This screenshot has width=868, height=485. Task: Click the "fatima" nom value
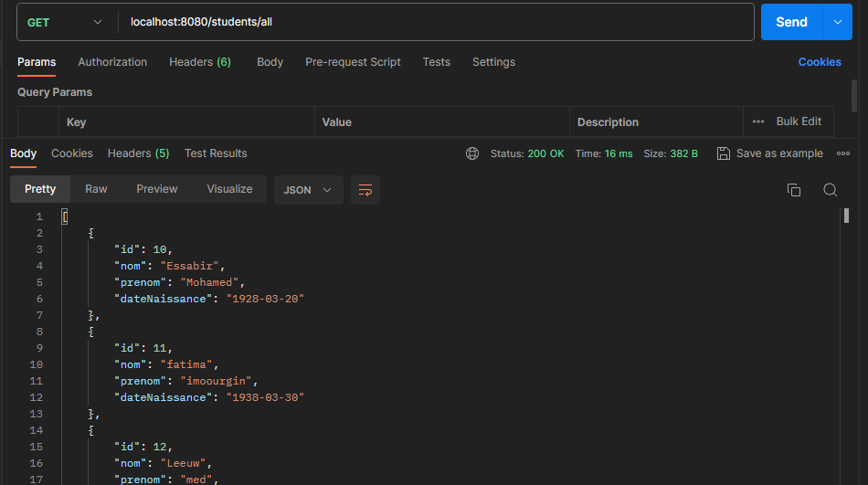[x=186, y=364]
